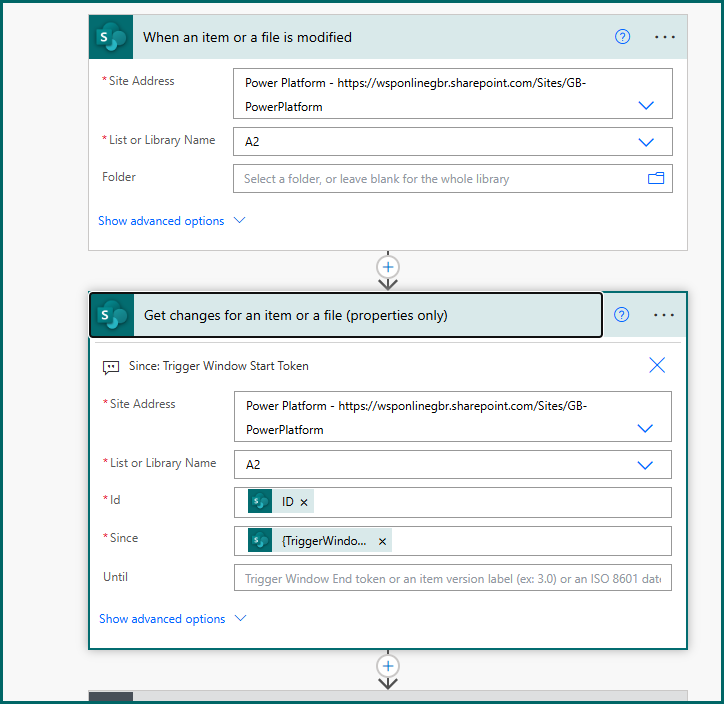Open the modified trigger's ellipsis menu
This screenshot has width=724, height=704.
pos(664,37)
